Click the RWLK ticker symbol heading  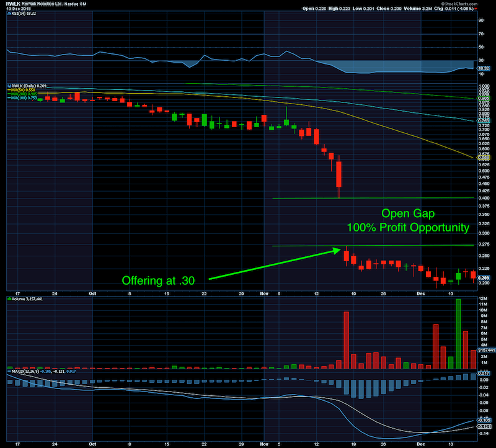[12, 4]
